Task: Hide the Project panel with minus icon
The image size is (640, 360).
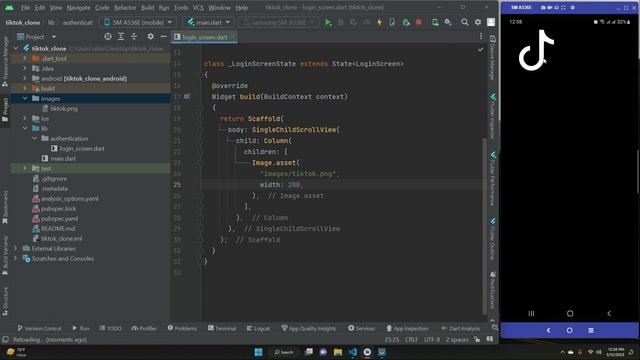Action: coord(163,37)
